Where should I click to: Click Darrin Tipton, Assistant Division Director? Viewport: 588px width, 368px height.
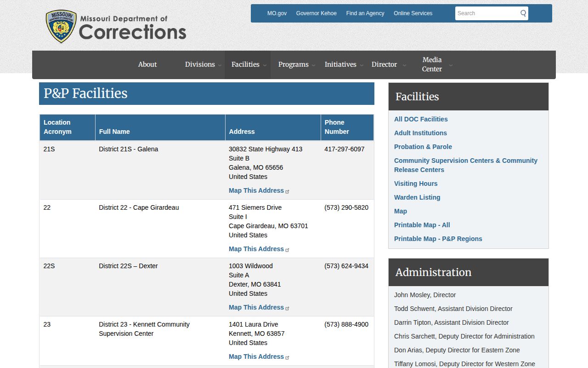[452, 322]
